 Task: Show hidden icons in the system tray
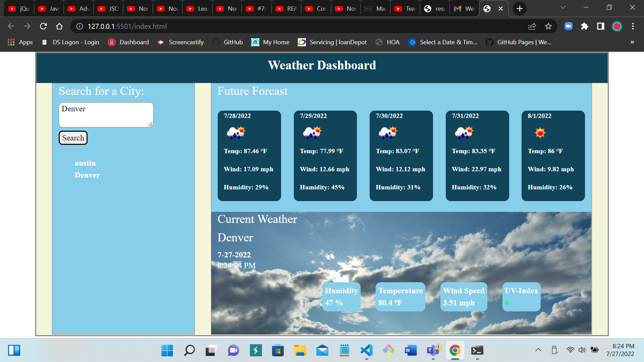[538, 350]
